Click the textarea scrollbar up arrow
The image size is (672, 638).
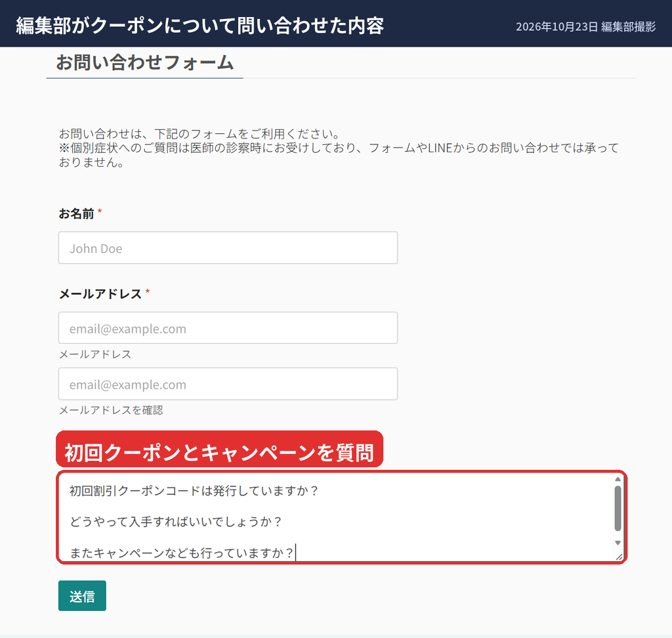click(x=618, y=479)
